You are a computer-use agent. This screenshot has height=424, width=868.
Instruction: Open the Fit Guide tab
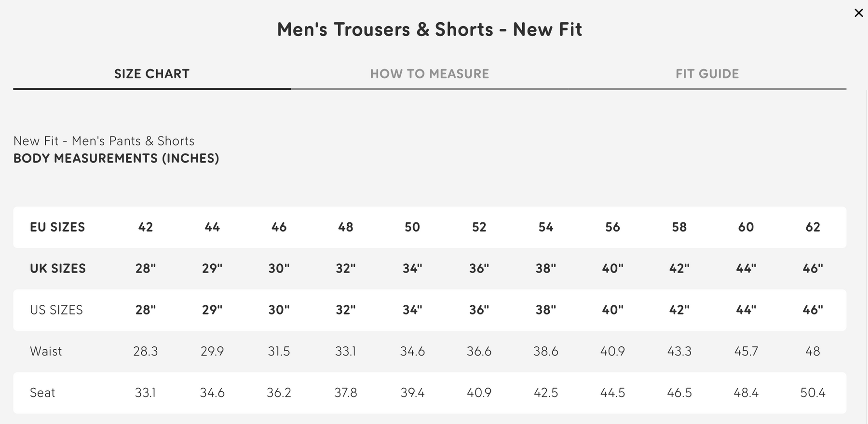point(707,74)
